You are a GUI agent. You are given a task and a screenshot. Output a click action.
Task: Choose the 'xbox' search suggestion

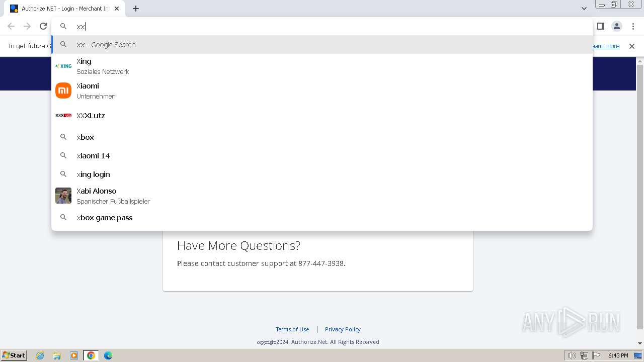tap(322, 137)
